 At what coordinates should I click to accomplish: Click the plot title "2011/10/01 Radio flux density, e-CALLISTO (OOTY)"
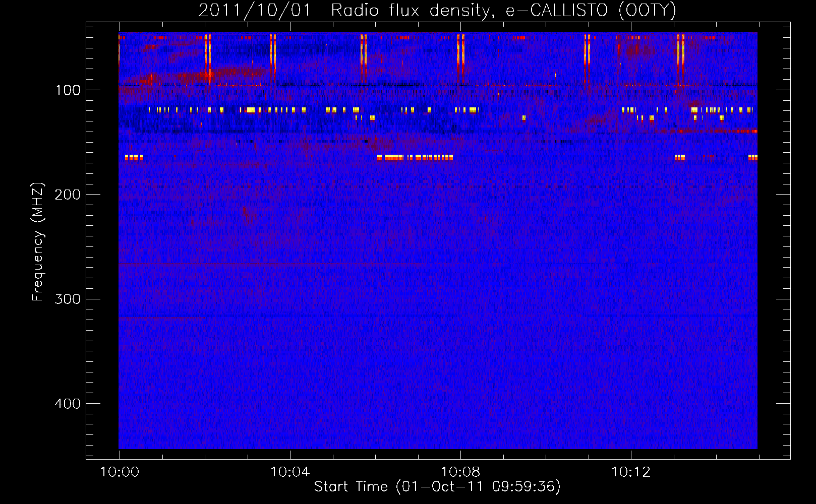(x=437, y=11)
